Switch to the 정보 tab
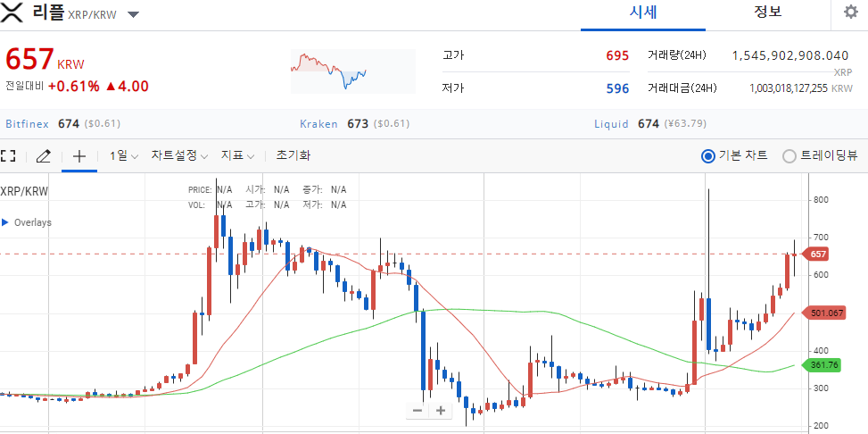The image size is (868, 434). tap(768, 13)
